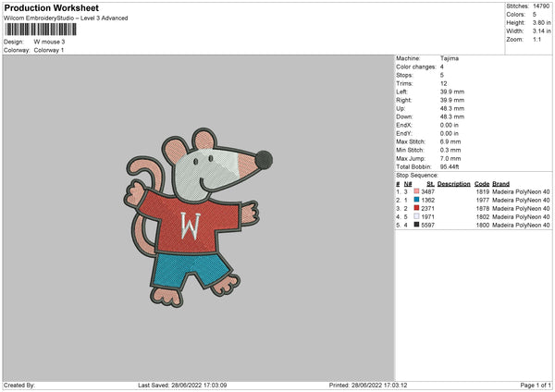Click stitch count 1971 in stop sequence
555x392 pixels.
(427, 217)
